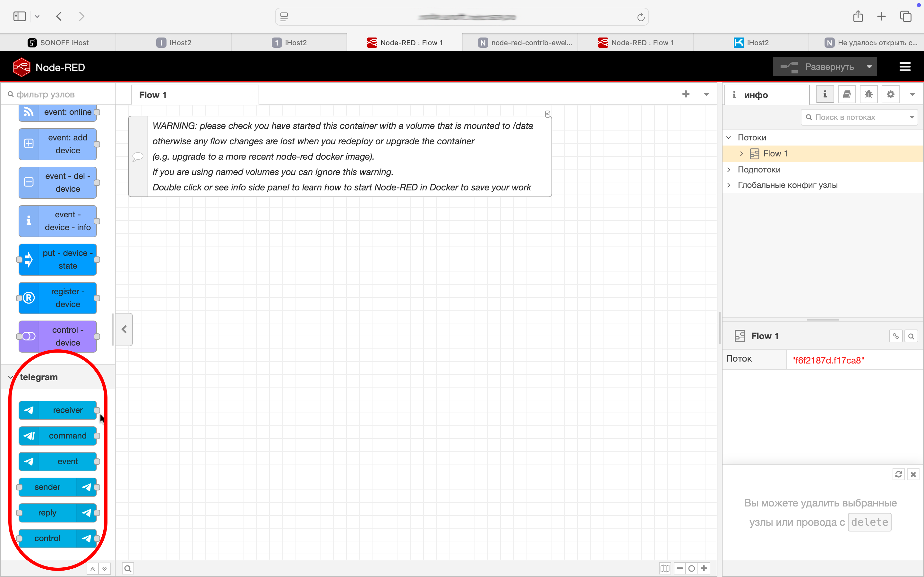
Task: Click the zoom out minus button
Action: pyautogui.click(x=680, y=568)
